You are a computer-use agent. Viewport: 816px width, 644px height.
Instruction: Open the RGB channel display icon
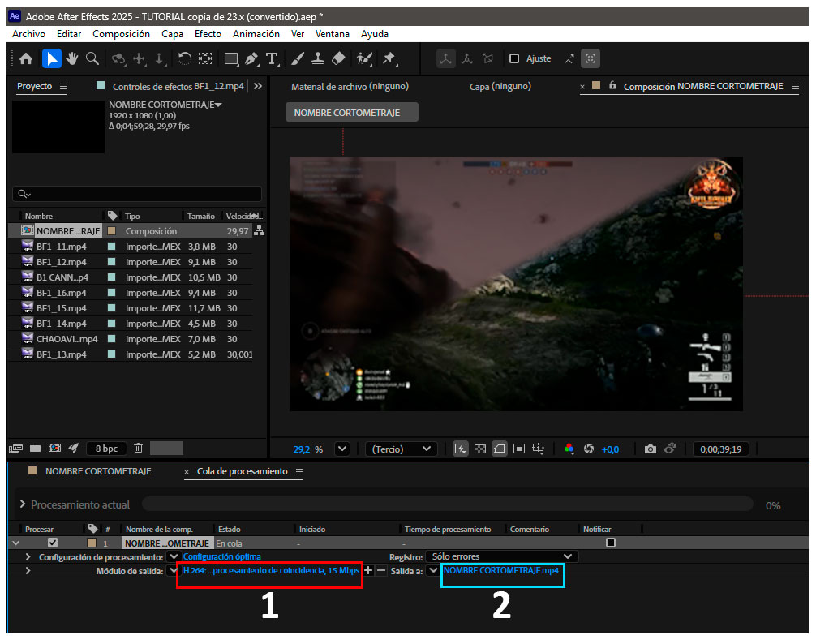point(569,449)
